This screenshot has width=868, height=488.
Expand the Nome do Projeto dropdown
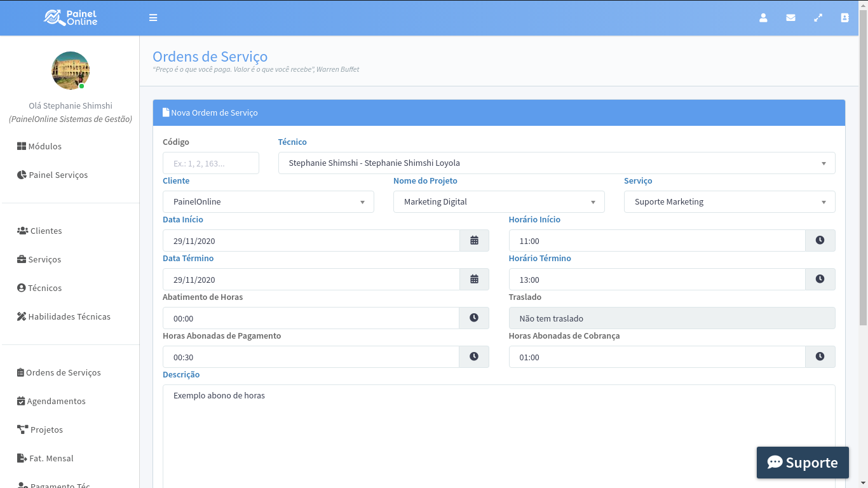coord(499,202)
